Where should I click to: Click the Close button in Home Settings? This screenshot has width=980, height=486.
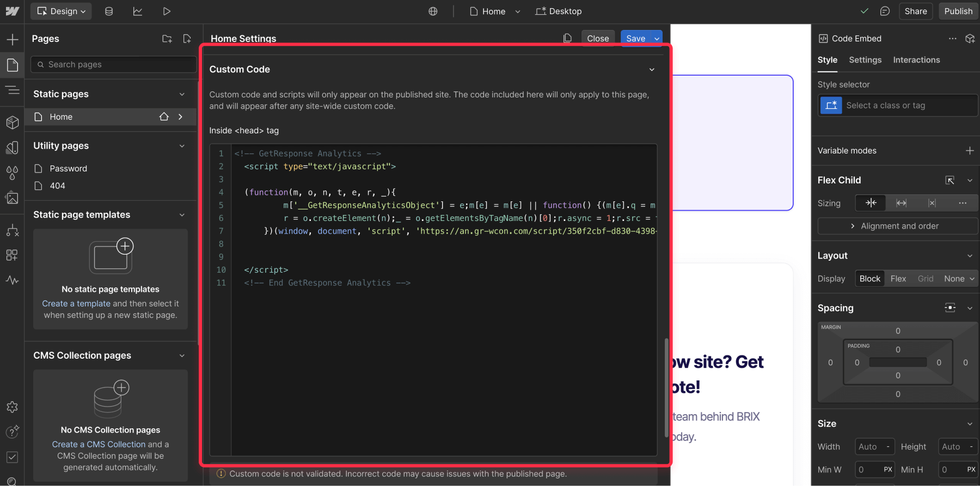point(598,39)
